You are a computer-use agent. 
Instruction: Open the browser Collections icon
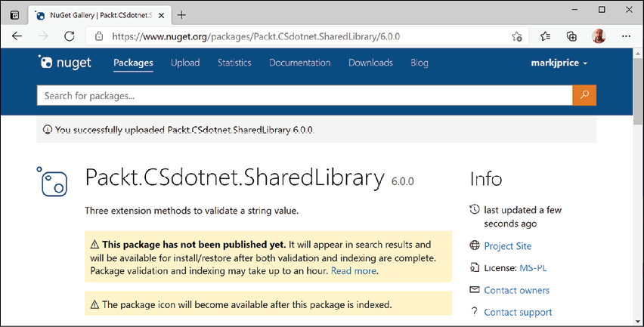point(572,35)
